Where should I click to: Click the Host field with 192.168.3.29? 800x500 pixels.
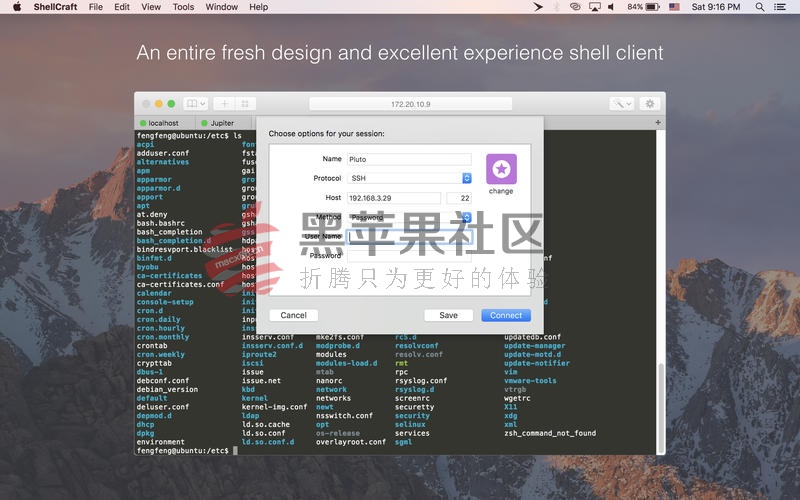tap(394, 198)
